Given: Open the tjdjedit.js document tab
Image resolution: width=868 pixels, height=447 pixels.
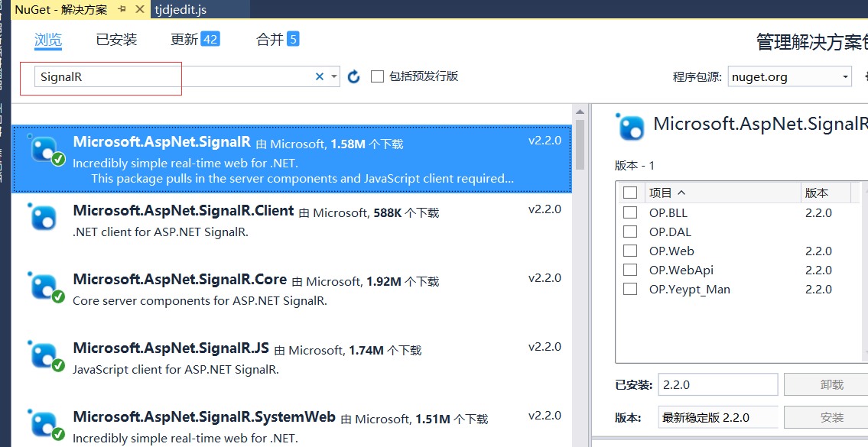Looking at the screenshot, I should (180, 9).
